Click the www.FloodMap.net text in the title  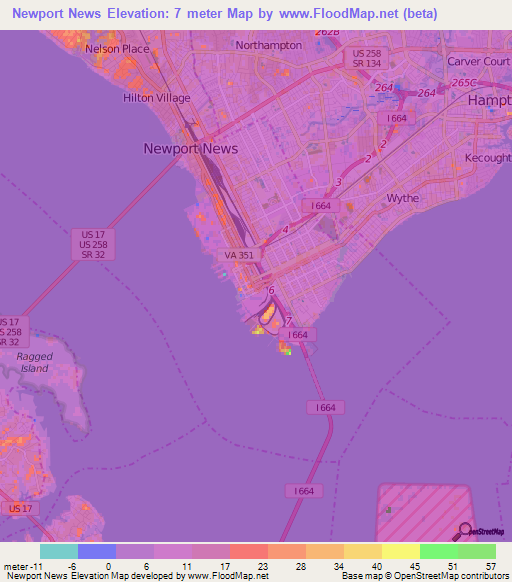coord(339,14)
